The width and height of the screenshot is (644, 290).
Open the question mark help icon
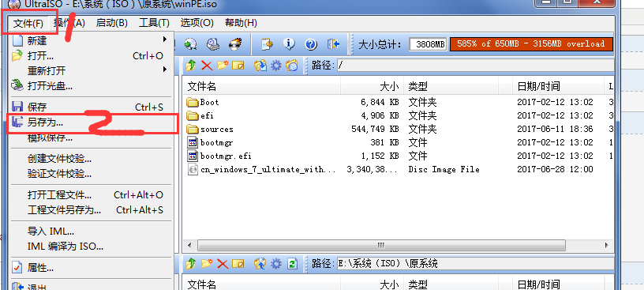tap(311, 44)
